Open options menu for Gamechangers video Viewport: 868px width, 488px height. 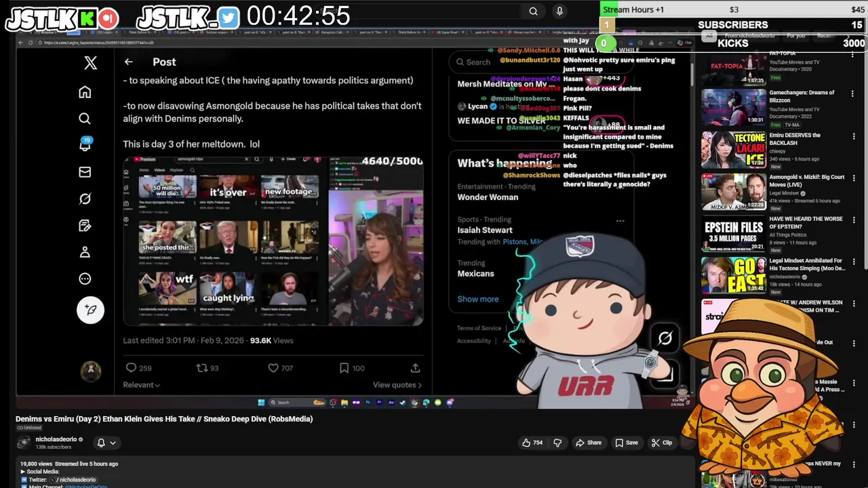click(853, 94)
